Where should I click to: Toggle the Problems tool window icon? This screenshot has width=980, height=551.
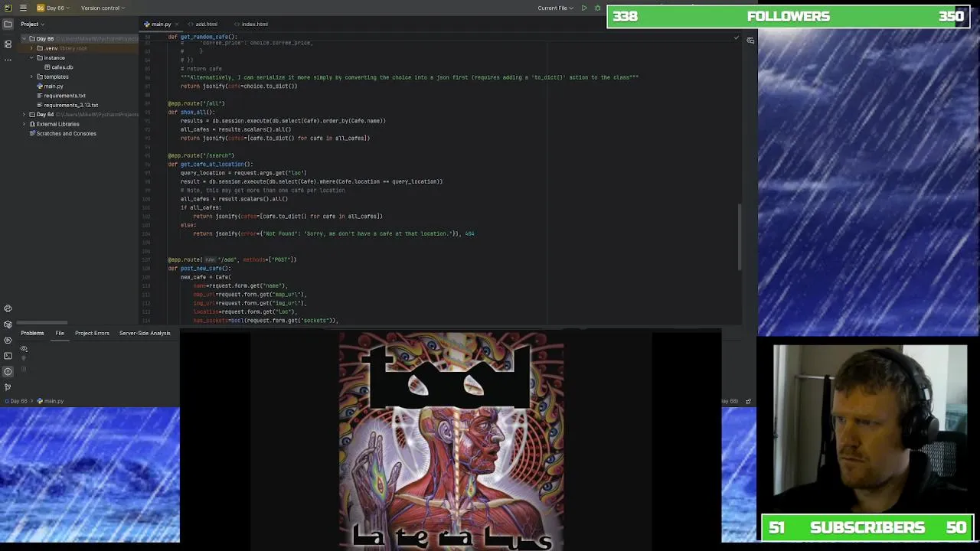pos(8,371)
